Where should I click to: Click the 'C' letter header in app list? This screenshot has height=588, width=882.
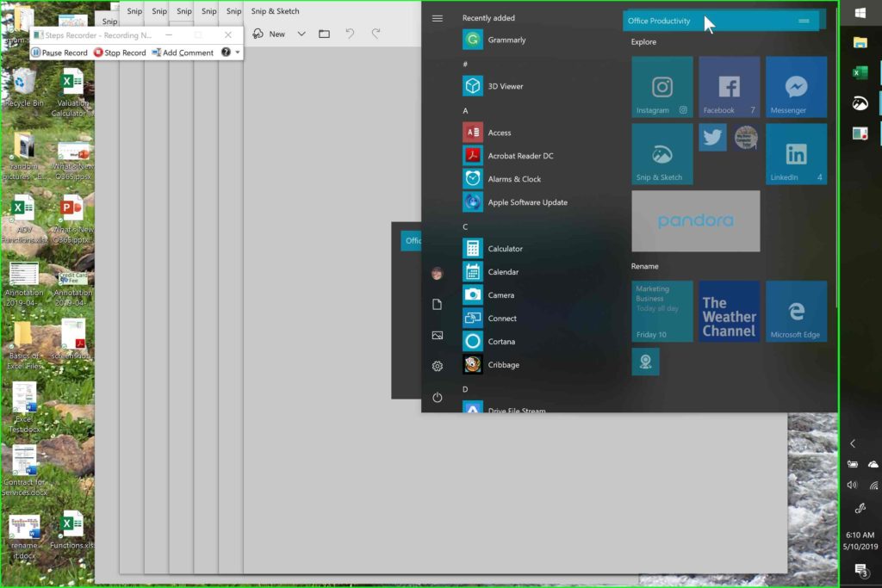coord(465,226)
